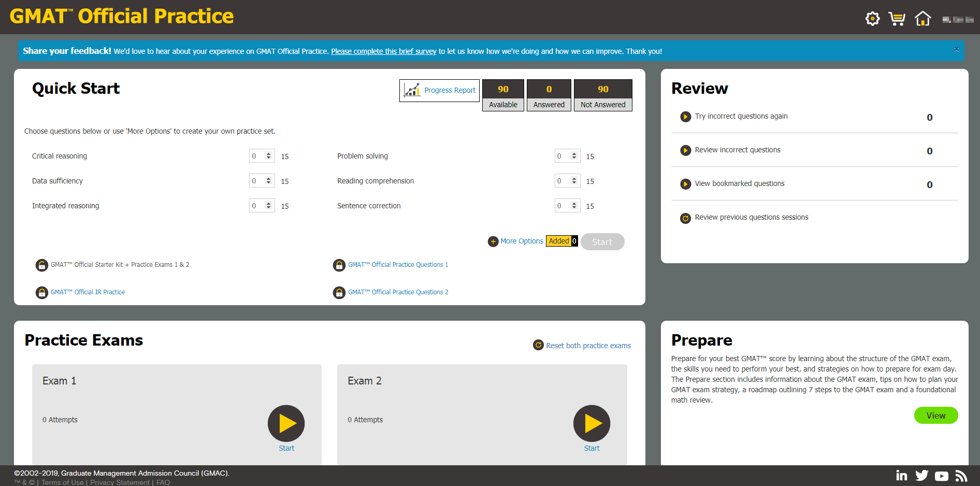Close the feedback banner
The image size is (980, 486).
tap(956, 49)
